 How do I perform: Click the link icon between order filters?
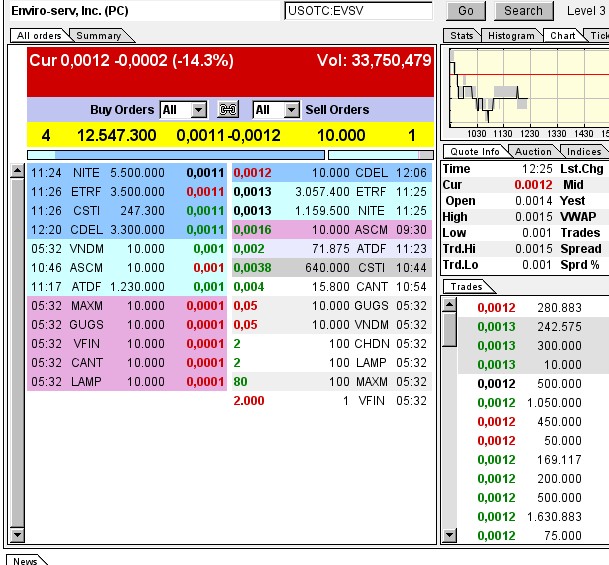point(228,110)
